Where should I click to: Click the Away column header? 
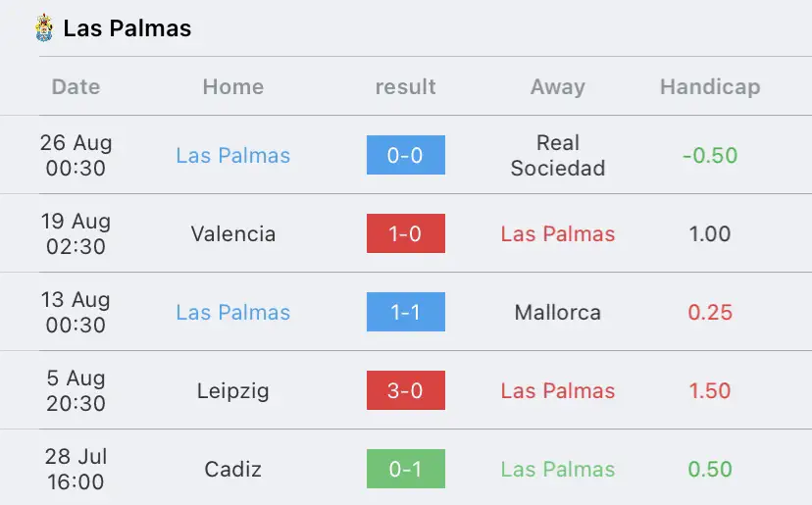point(558,86)
